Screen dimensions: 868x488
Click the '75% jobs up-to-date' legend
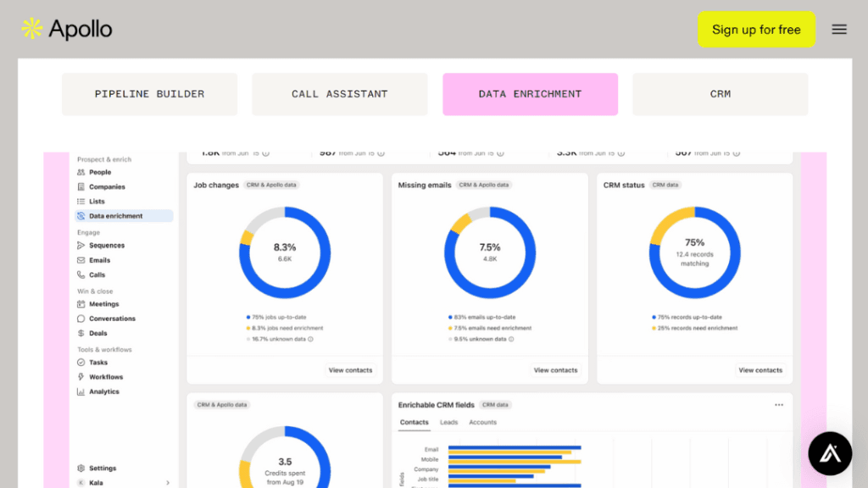click(276, 318)
